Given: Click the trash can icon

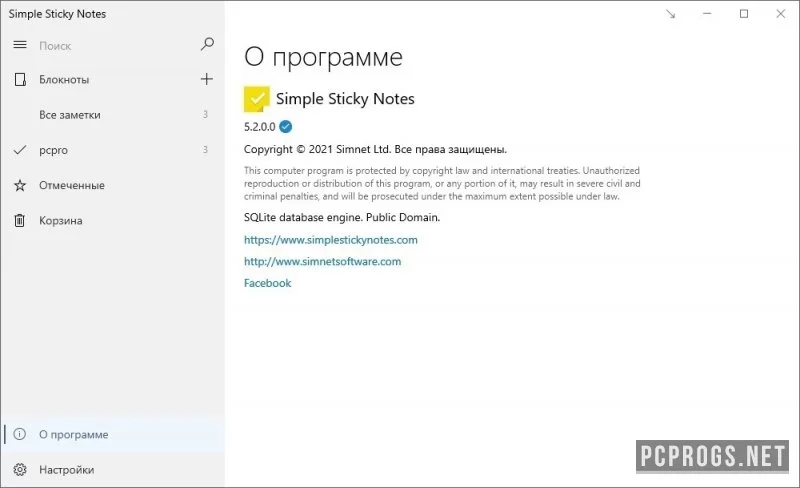Looking at the screenshot, I should (19, 221).
